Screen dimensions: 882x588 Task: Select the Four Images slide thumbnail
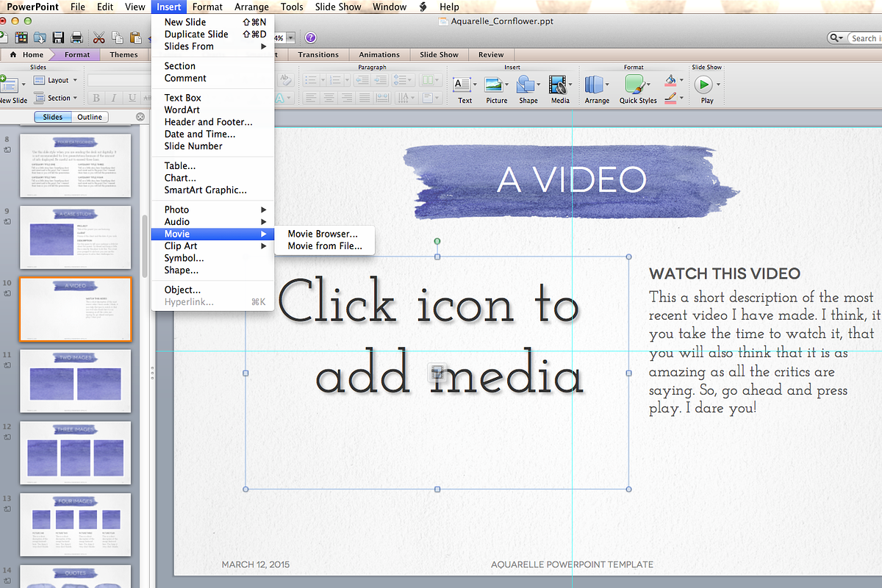pyautogui.click(x=75, y=524)
